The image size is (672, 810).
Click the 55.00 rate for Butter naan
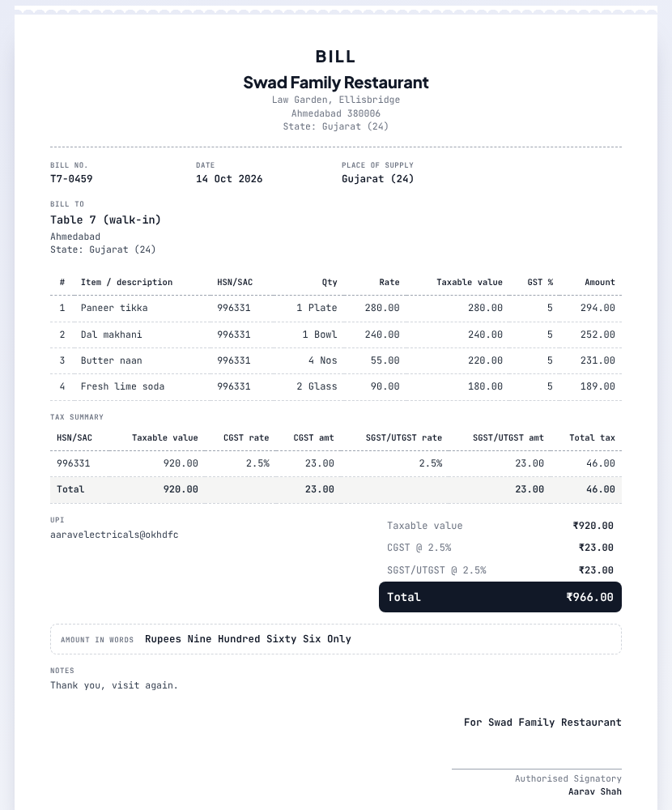pyautogui.click(x=385, y=360)
